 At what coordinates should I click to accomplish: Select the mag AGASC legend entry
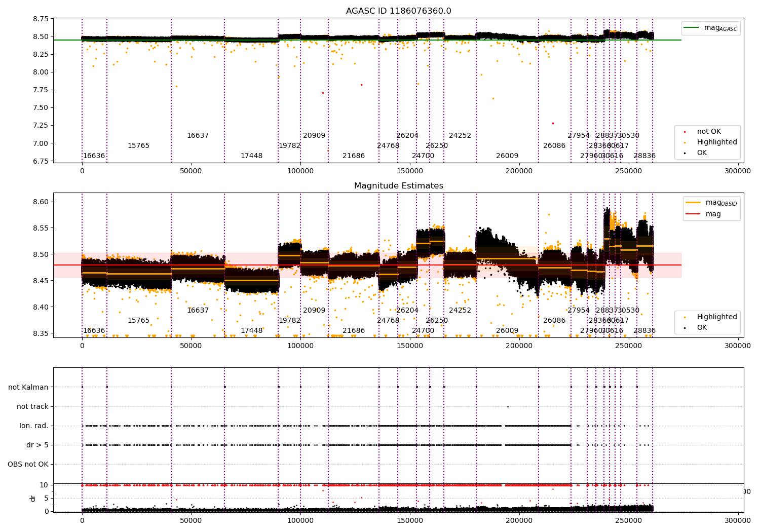point(711,28)
